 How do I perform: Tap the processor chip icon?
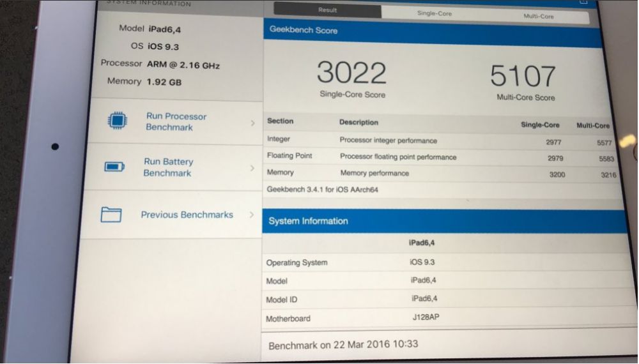118,121
